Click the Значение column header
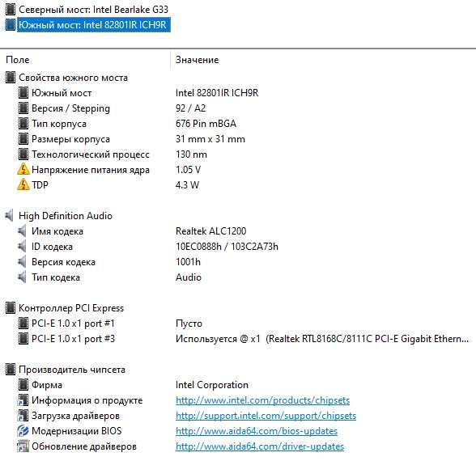This screenshot has height=461, width=476. point(197,60)
